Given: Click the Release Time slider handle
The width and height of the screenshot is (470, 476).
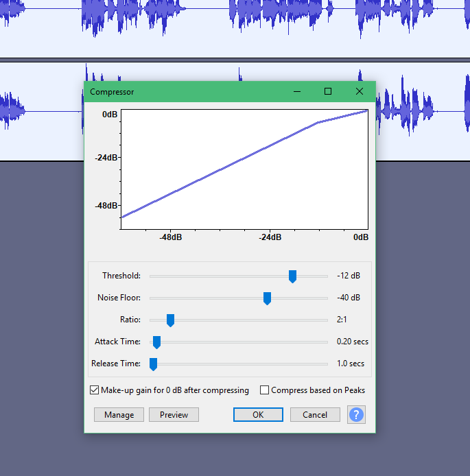Looking at the screenshot, I should 153,364.
